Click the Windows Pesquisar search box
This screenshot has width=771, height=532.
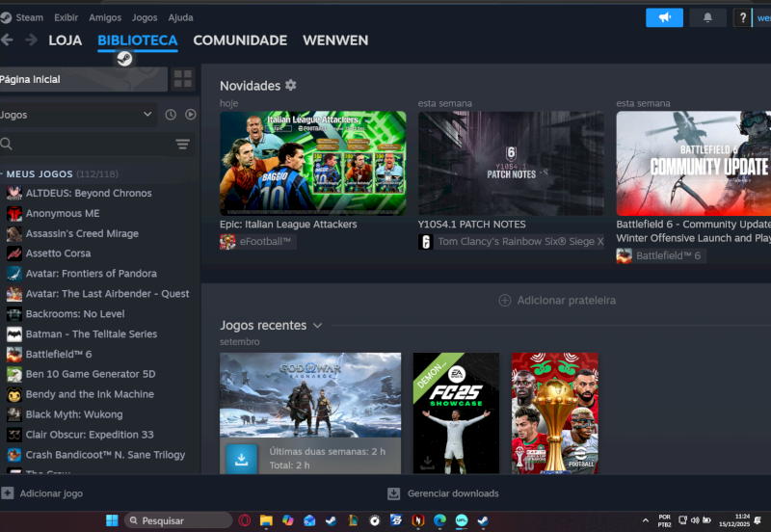point(178,520)
